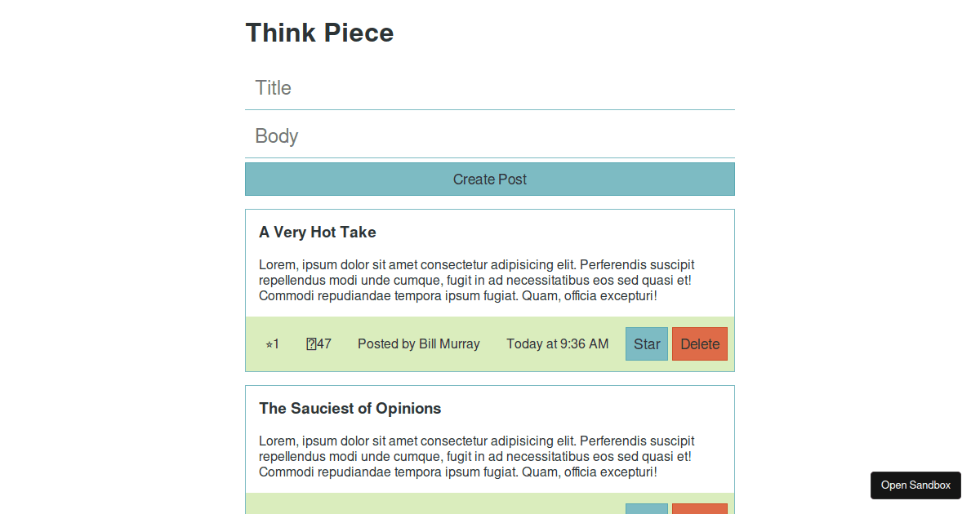Image resolution: width=980 pixels, height=514 pixels.
Task: Select the star count indicator on the first post
Action: point(273,343)
